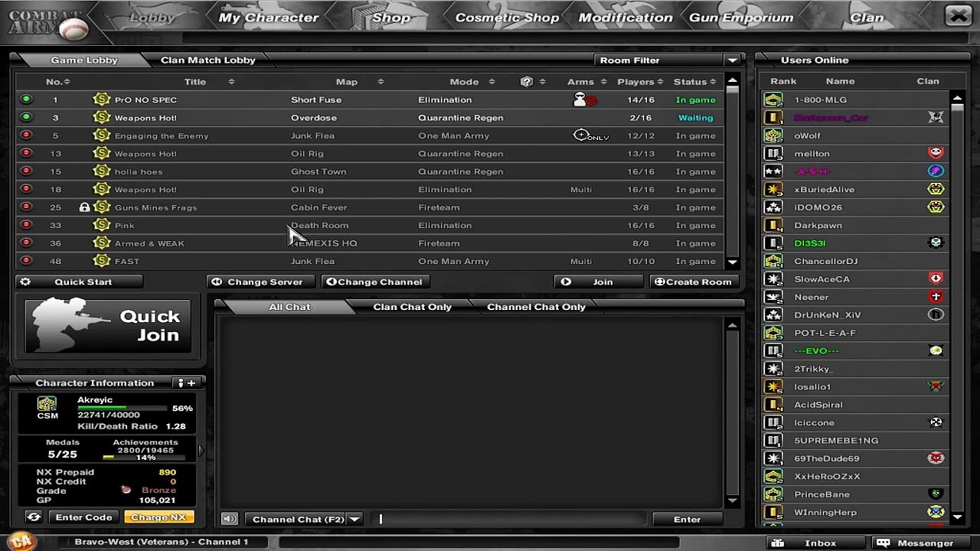The height and width of the screenshot is (551, 980).
Task: Click the Enter Code button
Action: tap(83, 517)
